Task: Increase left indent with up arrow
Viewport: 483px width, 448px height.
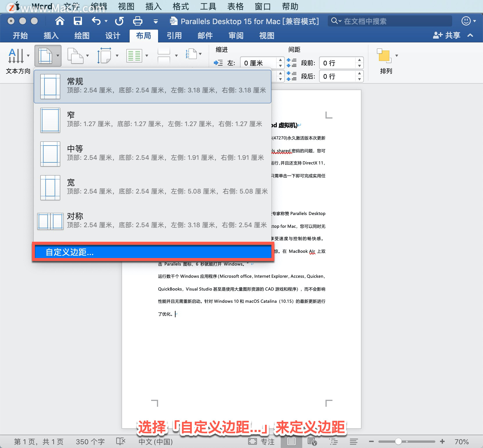Action: pyautogui.click(x=280, y=60)
